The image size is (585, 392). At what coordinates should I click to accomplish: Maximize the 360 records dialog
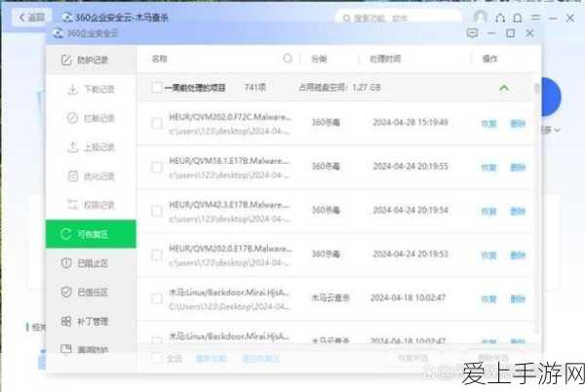(510, 33)
